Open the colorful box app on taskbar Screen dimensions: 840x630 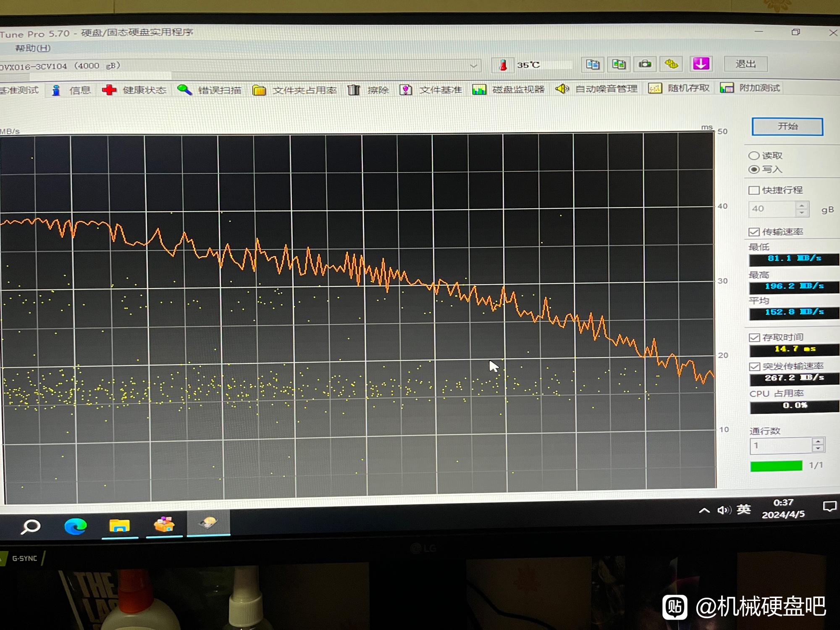tap(164, 524)
